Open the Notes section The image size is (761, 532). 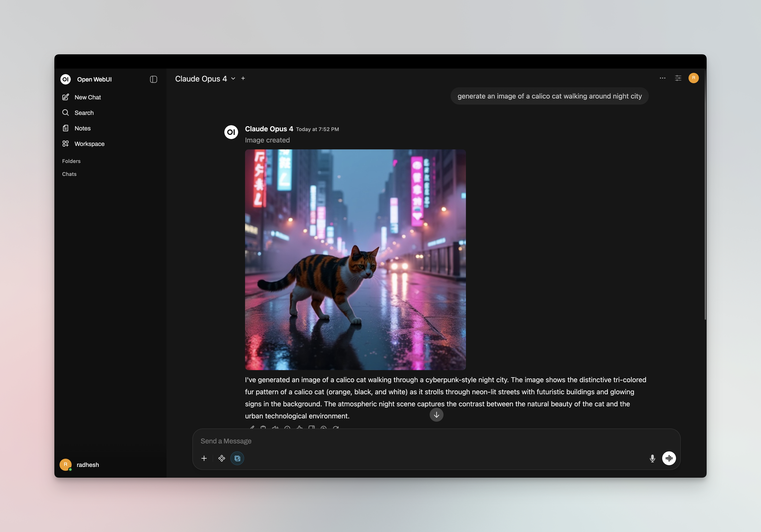pyautogui.click(x=83, y=128)
